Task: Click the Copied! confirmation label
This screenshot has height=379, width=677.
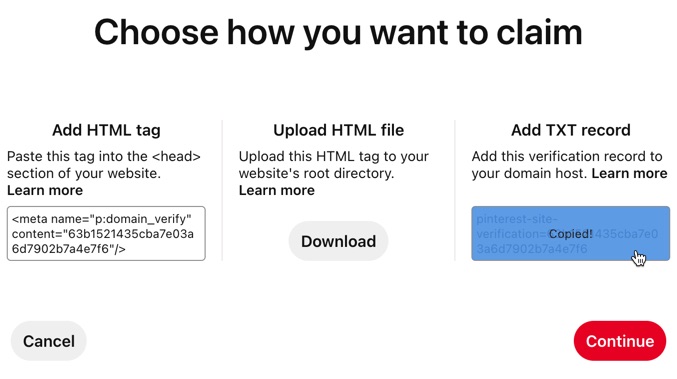Action: pyautogui.click(x=571, y=234)
